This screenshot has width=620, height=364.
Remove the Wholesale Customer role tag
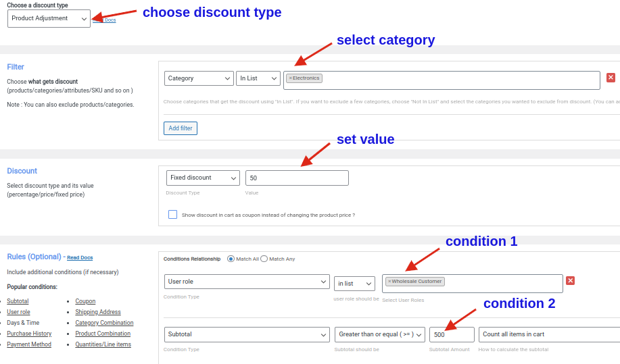[x=389, y=282]
